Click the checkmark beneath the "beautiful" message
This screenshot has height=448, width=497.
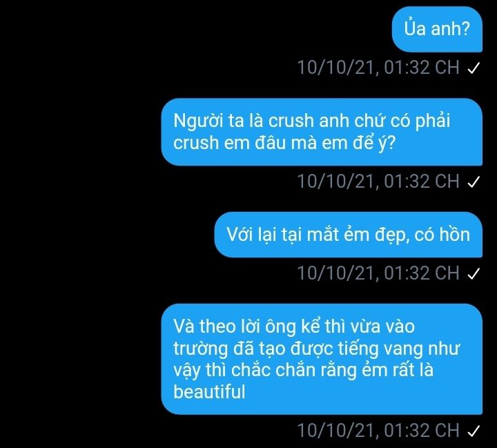tap(474, 431)
